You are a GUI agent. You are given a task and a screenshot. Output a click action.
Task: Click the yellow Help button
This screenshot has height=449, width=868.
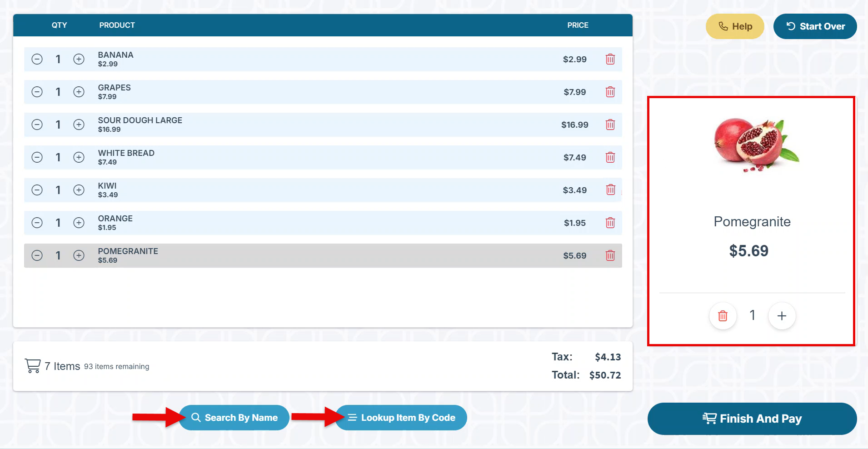tap(735, 26)
